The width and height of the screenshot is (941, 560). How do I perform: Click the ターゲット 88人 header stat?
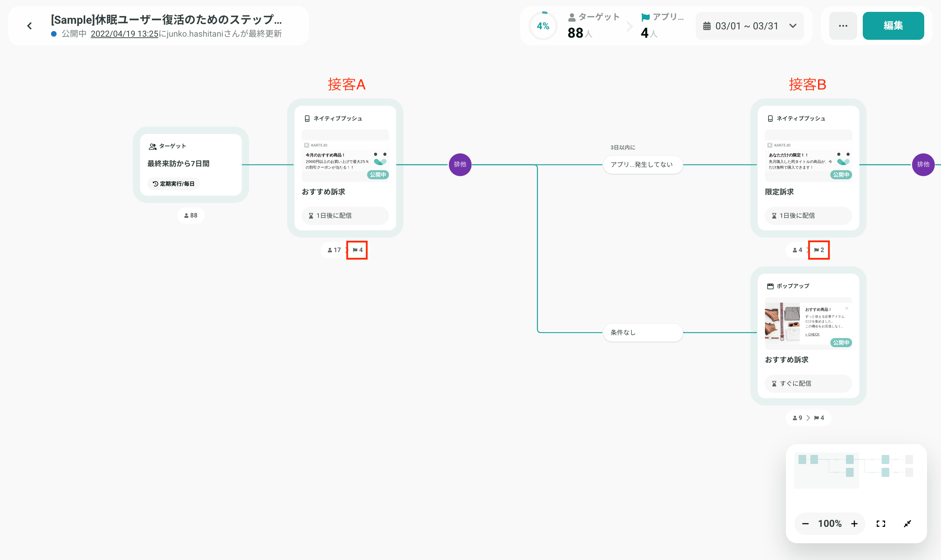coord(593,25)
